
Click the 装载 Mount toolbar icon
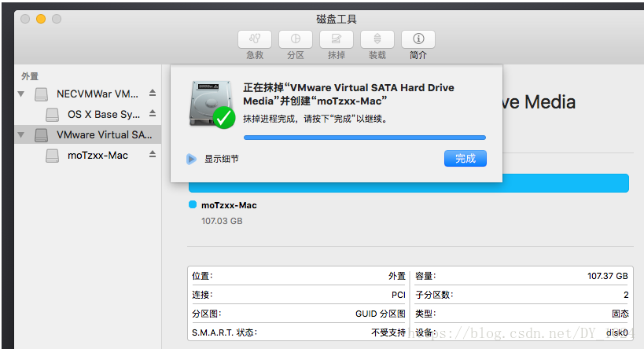[377, 39]
